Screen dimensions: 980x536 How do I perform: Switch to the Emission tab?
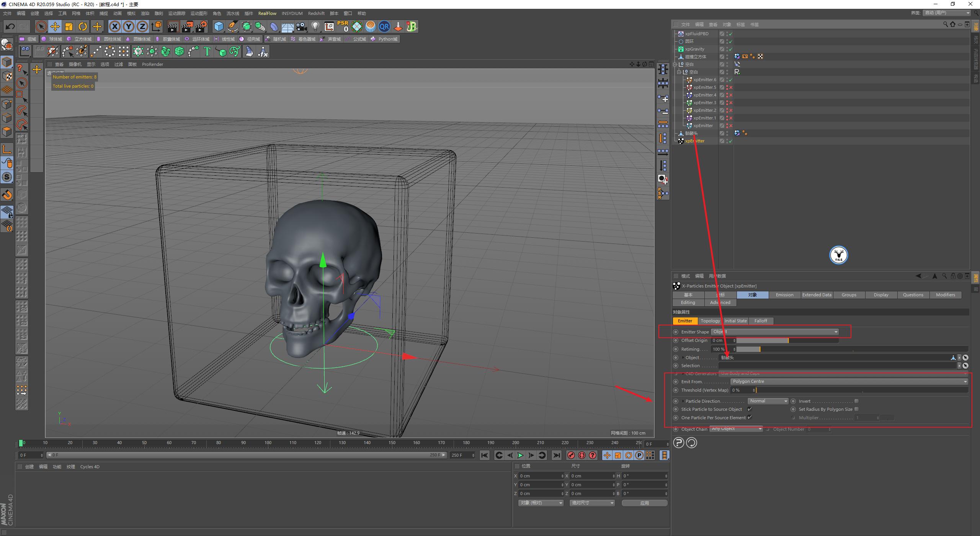(x=784, y=295)
